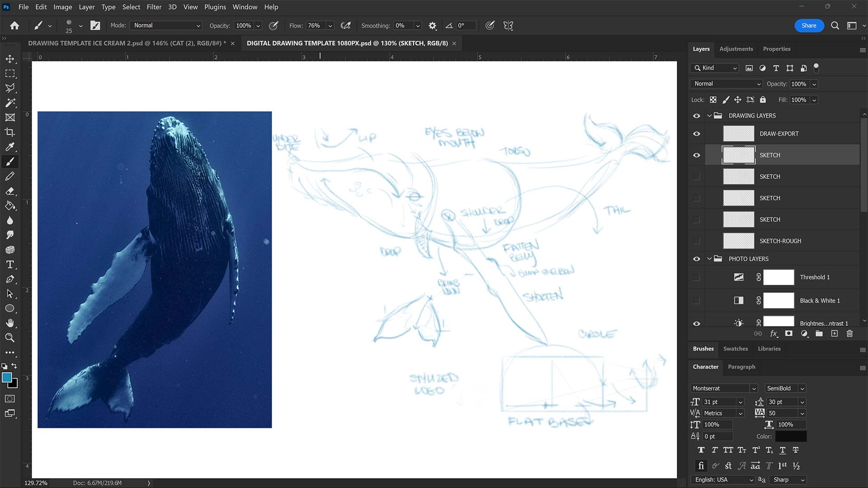
Task: Show the SKETCH-ROUGH layer
Action: [697, 241]
